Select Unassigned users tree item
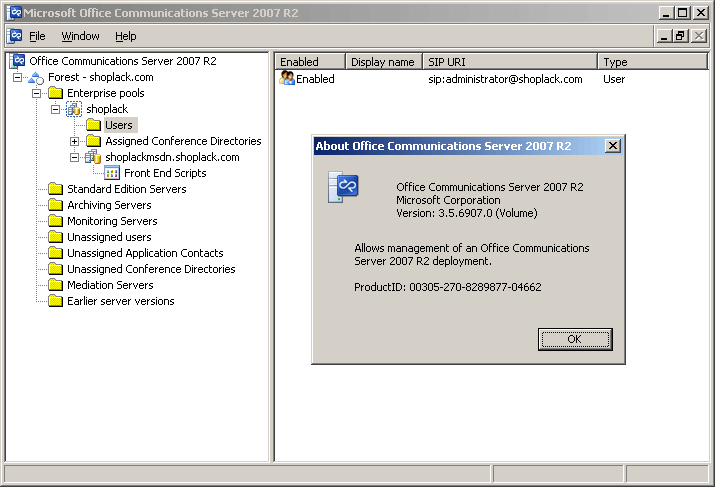Screen dimensions: 715x487 pos(109,237)
